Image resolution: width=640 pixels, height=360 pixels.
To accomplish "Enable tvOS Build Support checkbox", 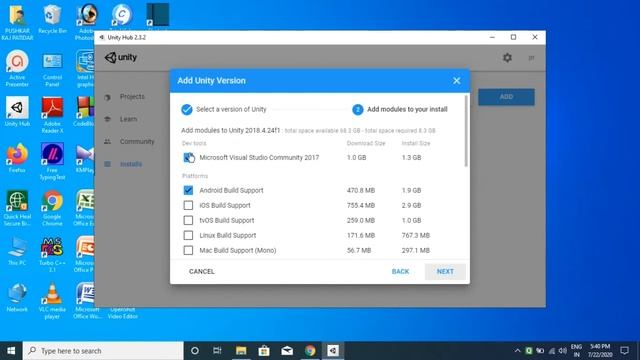I will 188,220.
